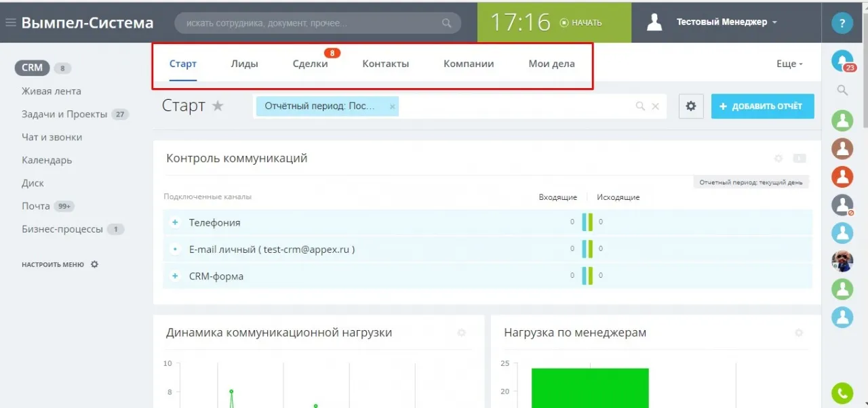This screenshot has width=868, height=408.
Task: Clear the Отчётный период filter with the x
Action: pyautogui.click(x=392, y=106)
